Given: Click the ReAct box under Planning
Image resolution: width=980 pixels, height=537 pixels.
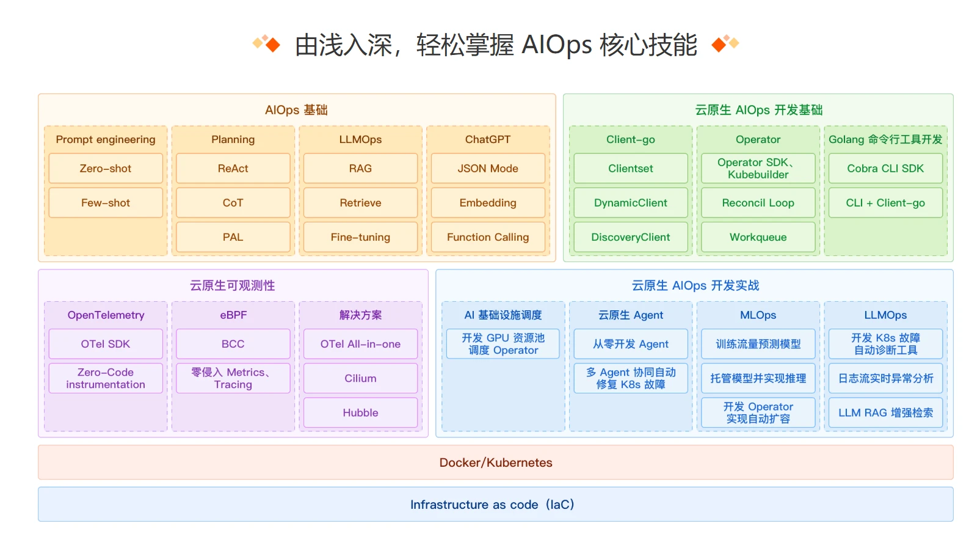Looking at the screenshot, I should (233, 168).
